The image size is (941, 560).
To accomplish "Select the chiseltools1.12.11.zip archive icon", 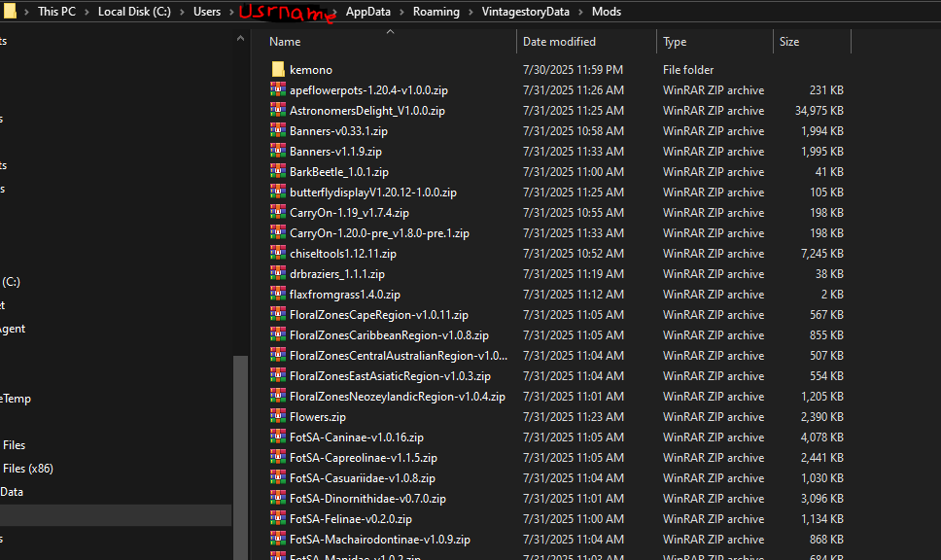I will click(277, 253).
